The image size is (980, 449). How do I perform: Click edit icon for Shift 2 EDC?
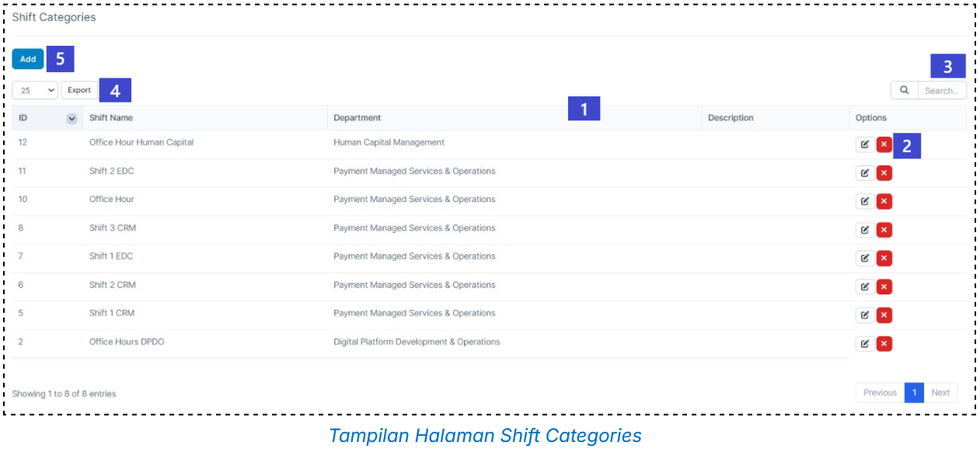pyautogui.click(x=864, y=173)
